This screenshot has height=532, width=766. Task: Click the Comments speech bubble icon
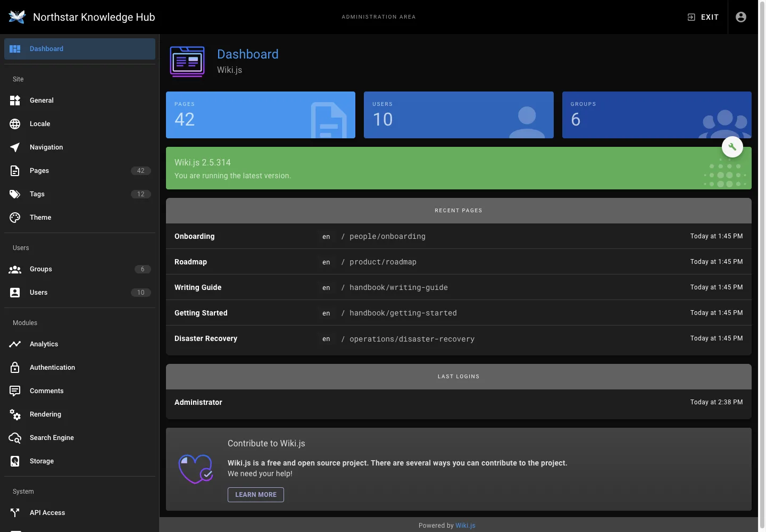[x=15, y=391]
